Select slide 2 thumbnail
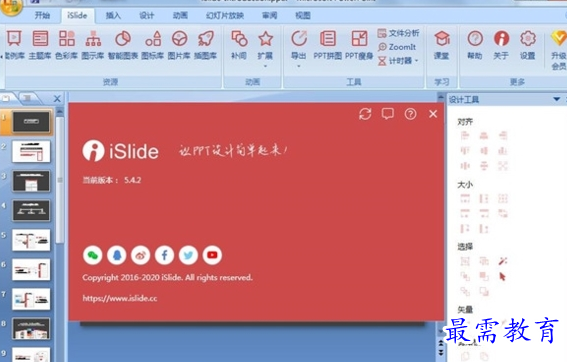567x362 pixels. pos(31,151)
